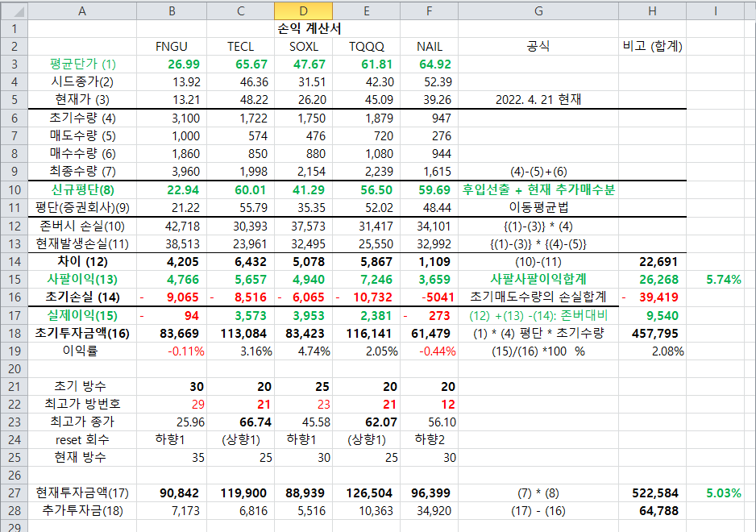Click the NAIL column label
756x532 pixels.
pyautogui.click(x=429, y=46)
